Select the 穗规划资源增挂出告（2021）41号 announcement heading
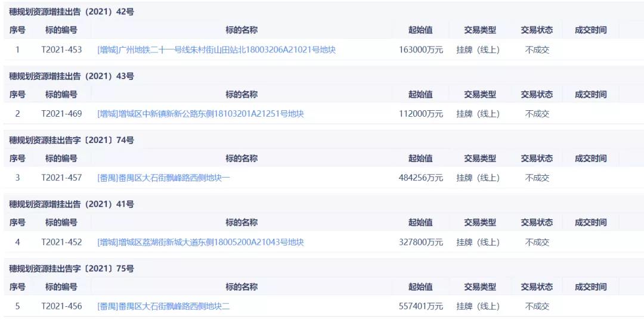The width and height of the screenshot is (644, 320). pos(72,204)
